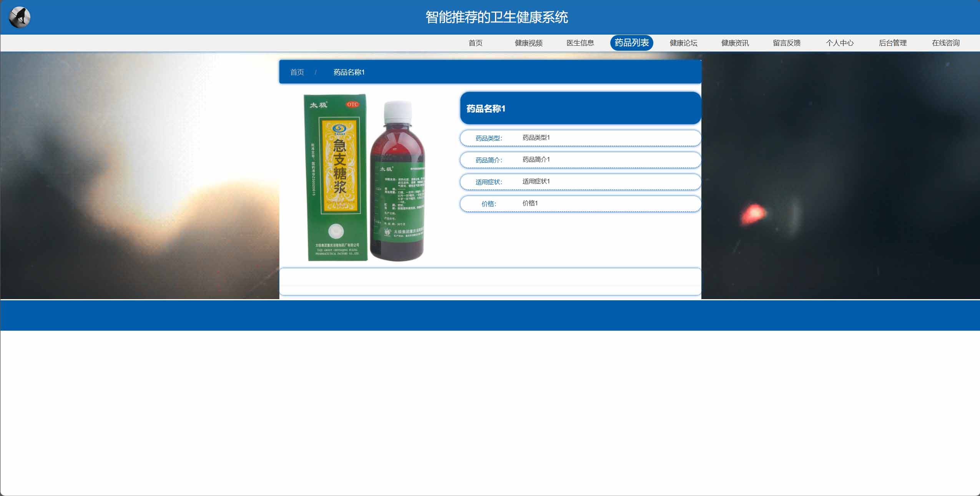Select the 适用症状1 value text

536,181
